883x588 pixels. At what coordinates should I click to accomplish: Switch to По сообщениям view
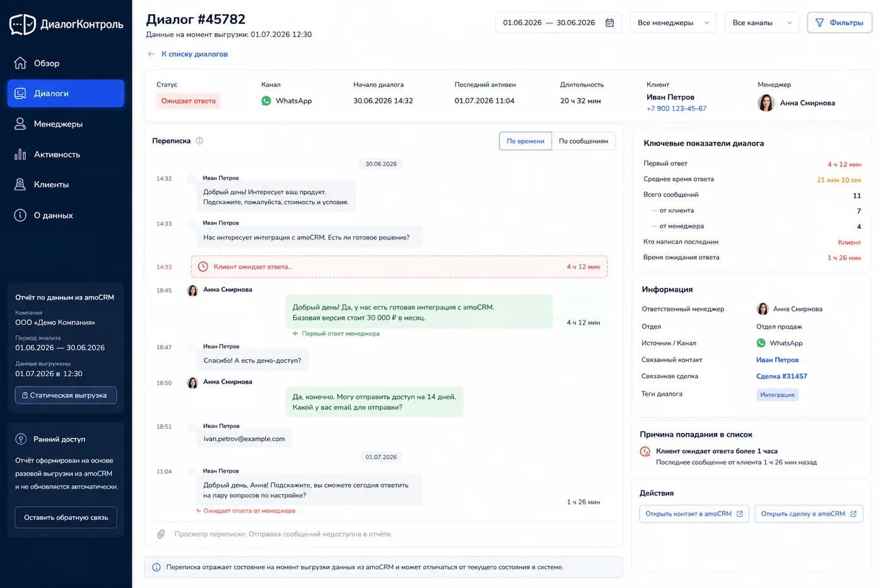click(583, 141)
